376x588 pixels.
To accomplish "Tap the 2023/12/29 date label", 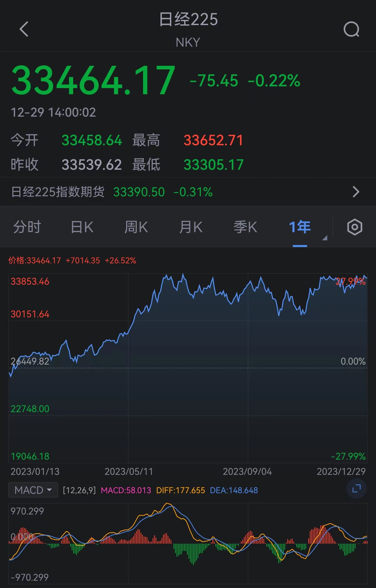I will coord(341,472).
